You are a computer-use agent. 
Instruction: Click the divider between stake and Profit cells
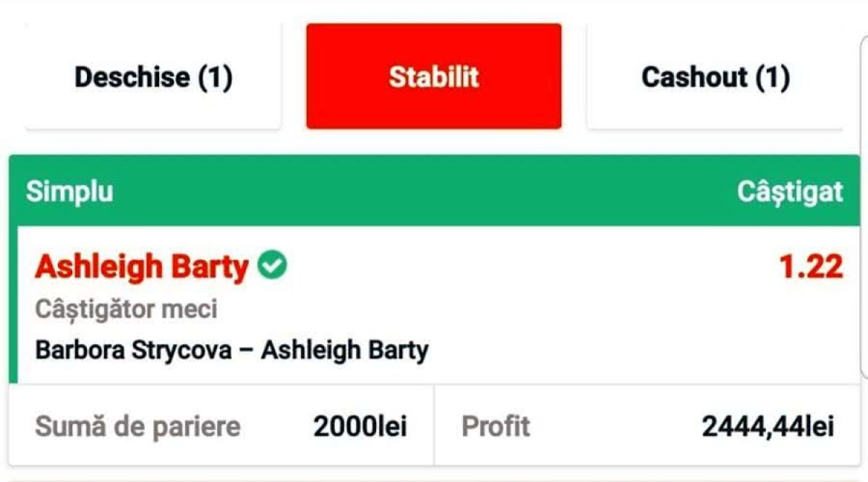pyautogui.click(x=434, y=426)
